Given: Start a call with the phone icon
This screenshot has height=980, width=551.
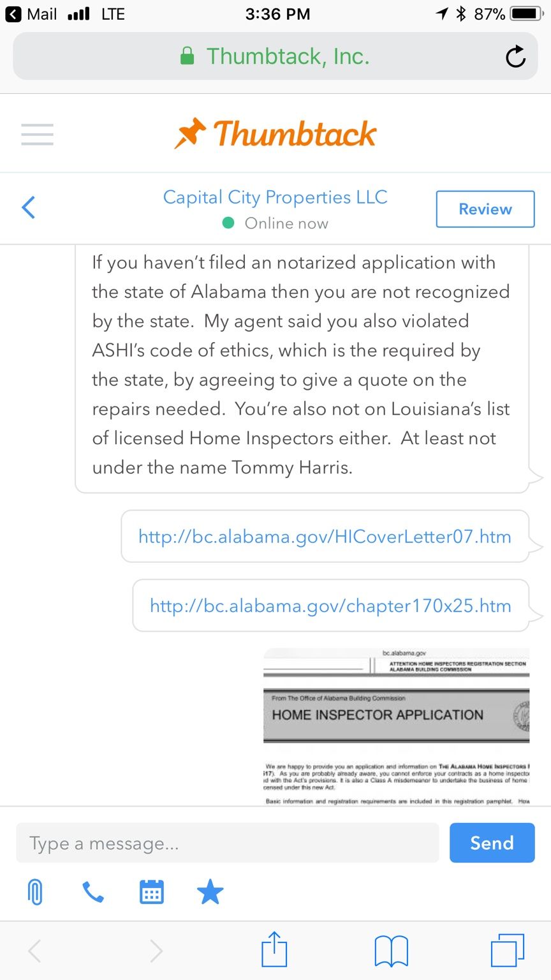Looking at the screenshot, I should 93,892.
